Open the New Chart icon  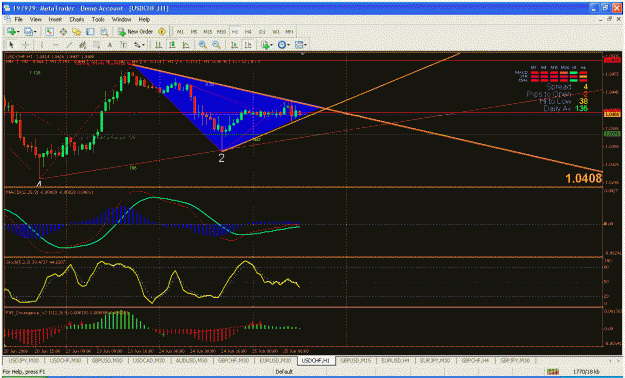pyautogui.click(x=10, y=32)
